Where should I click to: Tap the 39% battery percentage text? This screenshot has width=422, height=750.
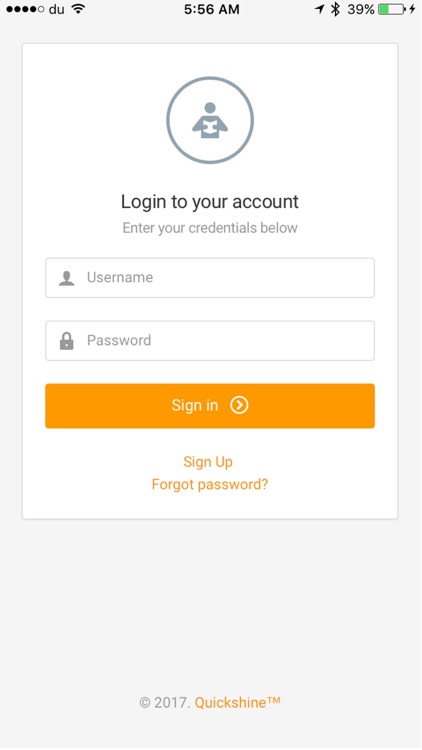point(361,9)
